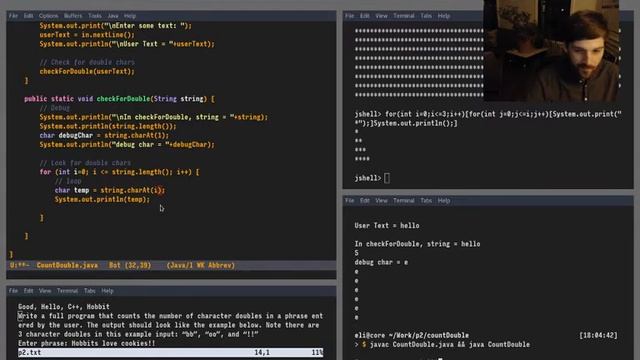640x360 pixels.
Task: Open Help menu in jshell terminal window
Action: tap(444, 16)
